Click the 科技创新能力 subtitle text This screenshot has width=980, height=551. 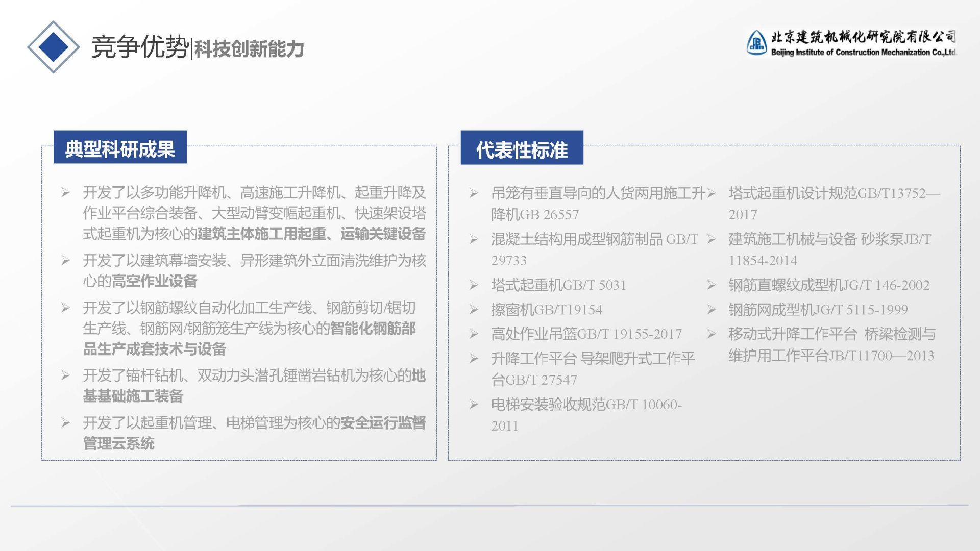point(249,49)
